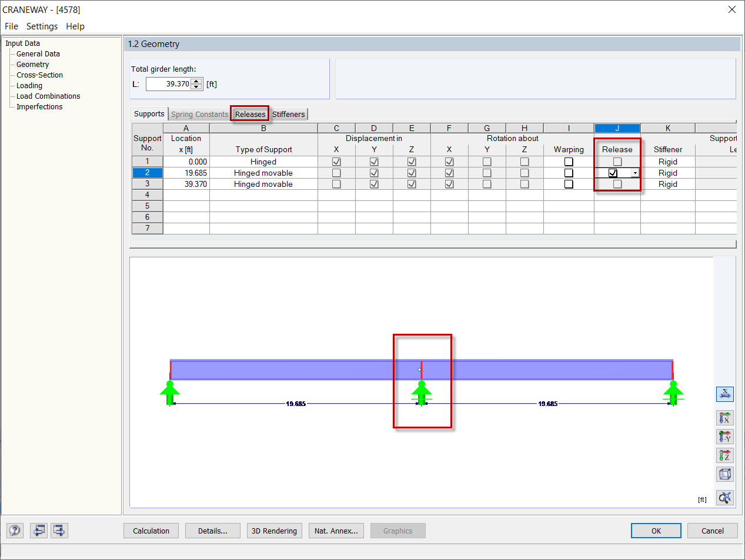Select the view against Y direction icon
The width and height of the screenshot is (745, 560).
[724, 437]
